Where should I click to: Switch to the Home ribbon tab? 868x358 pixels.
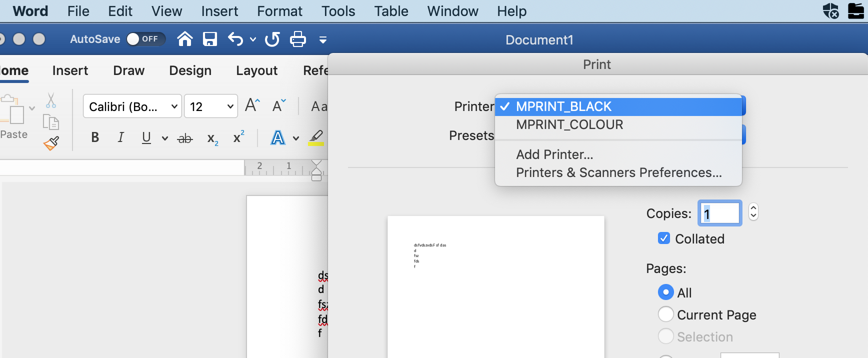click(x=14, y=70)
